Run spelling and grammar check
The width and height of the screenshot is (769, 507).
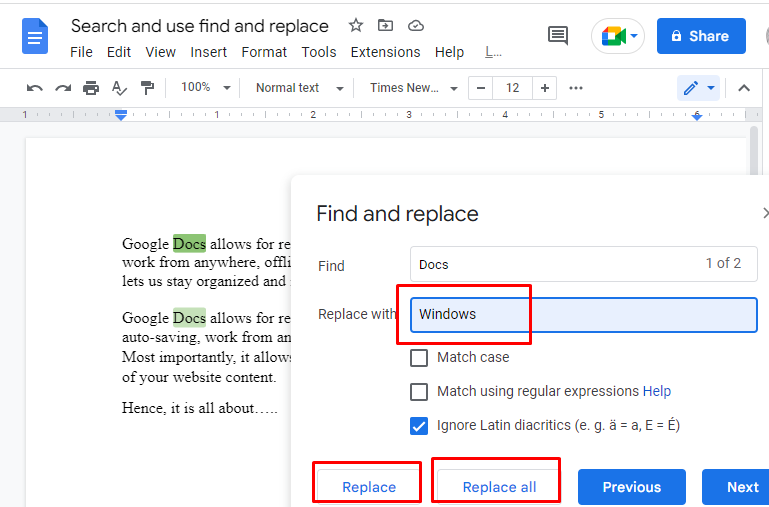119,88
